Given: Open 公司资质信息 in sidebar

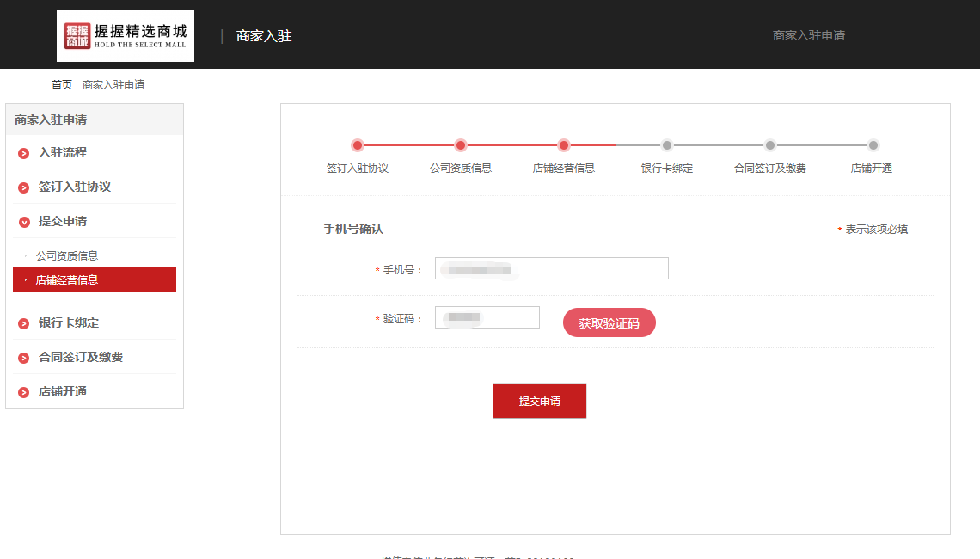Looking at the screenshot, I should (67, 255).
